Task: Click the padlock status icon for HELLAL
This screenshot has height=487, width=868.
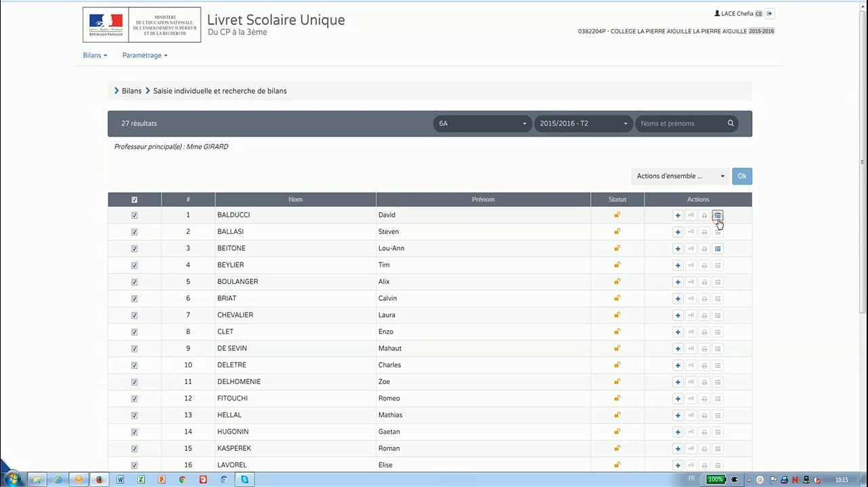Action: pyautogui.click(x=617, y=415)
